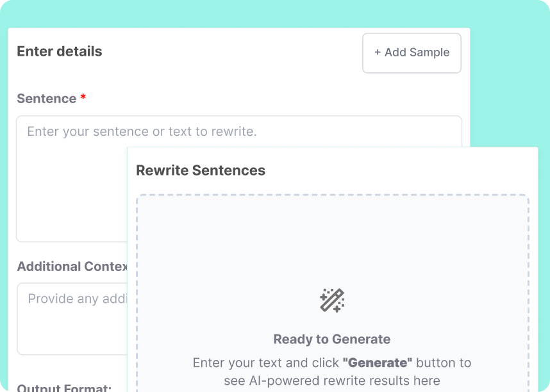Screen dimensions: 550x392
Task: Click the magic wand sparkle icon
Action: pos(333,299)
